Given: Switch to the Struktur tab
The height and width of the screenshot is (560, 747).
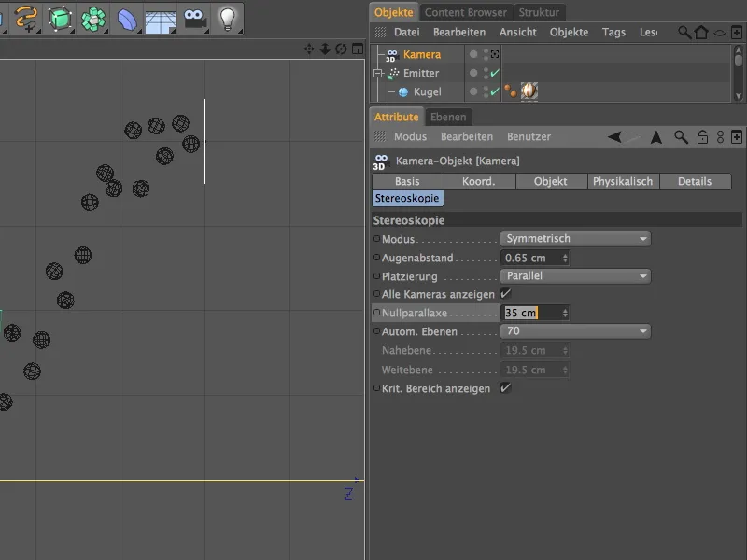Looking at the screenshot, I should pos(539,12).
